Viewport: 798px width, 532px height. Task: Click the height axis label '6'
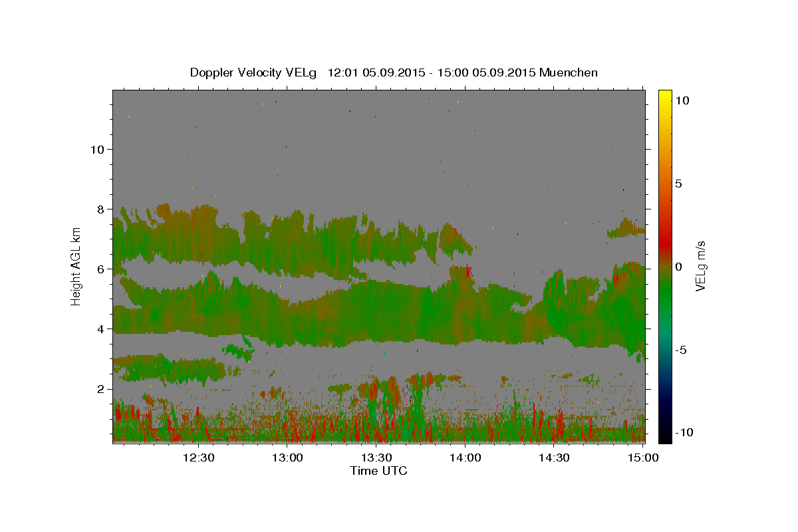click(101, 269)
